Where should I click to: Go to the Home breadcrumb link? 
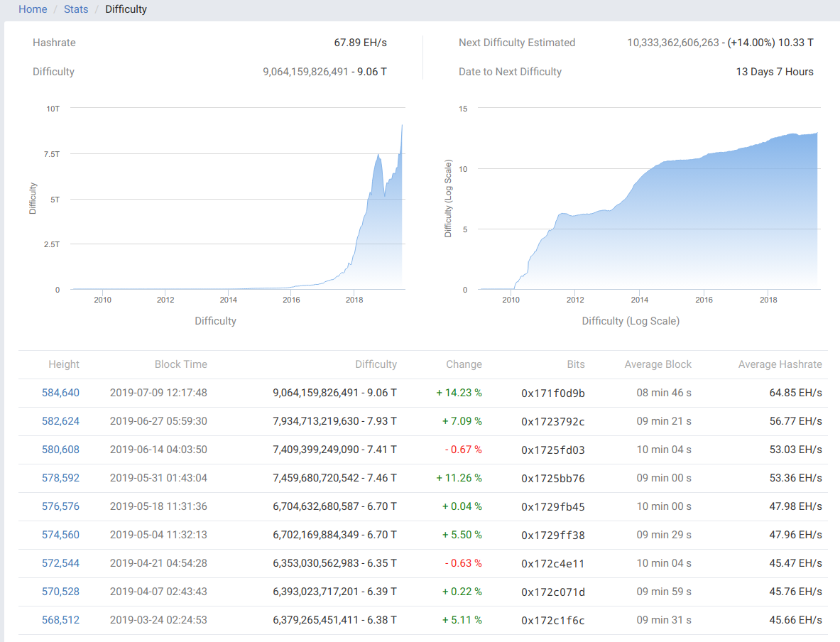click(33, 9)
